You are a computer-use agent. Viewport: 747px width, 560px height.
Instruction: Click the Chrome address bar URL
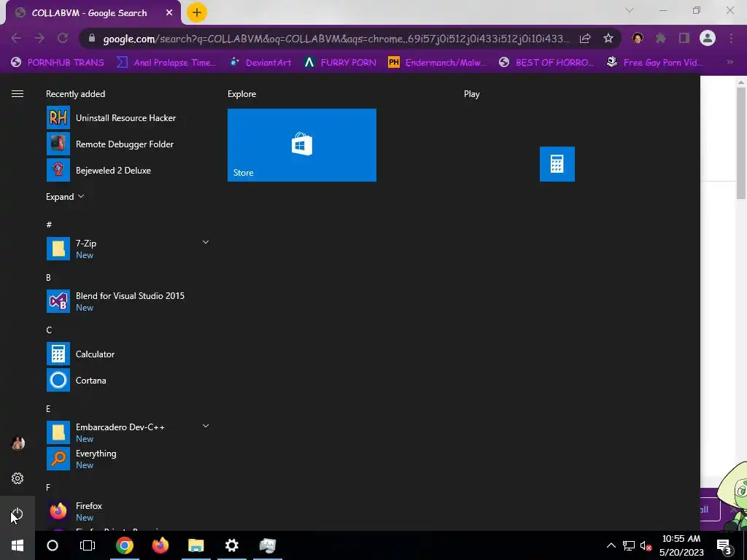click(336, 39)
